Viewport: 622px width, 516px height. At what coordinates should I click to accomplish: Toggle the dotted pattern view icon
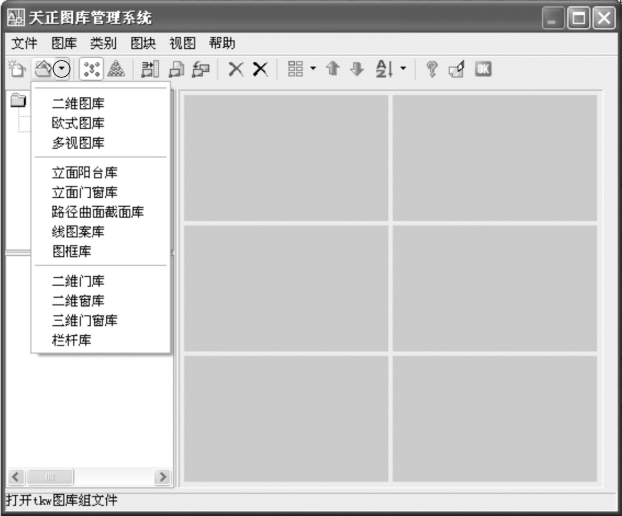click(x=91, y=69)
